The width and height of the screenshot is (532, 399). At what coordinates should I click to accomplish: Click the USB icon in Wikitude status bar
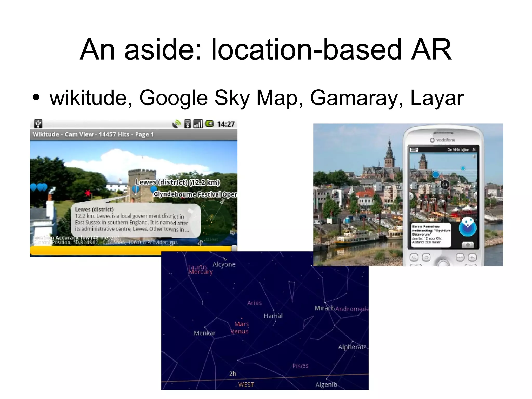pos(38,123)
